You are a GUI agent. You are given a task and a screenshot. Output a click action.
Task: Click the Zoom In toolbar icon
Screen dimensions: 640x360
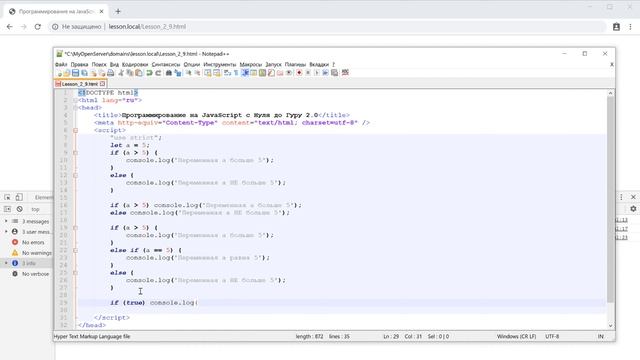pyautogui.click(x=188, y=73)
